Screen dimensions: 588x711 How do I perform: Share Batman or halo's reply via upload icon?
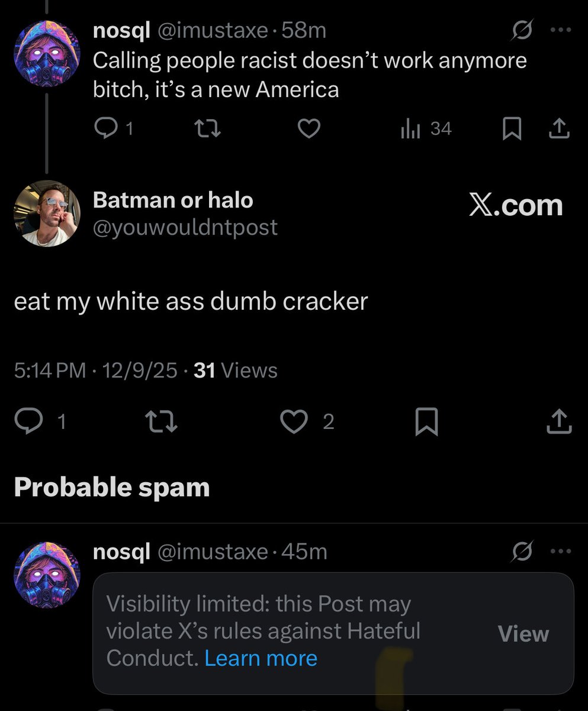click(x=559, y=422)
